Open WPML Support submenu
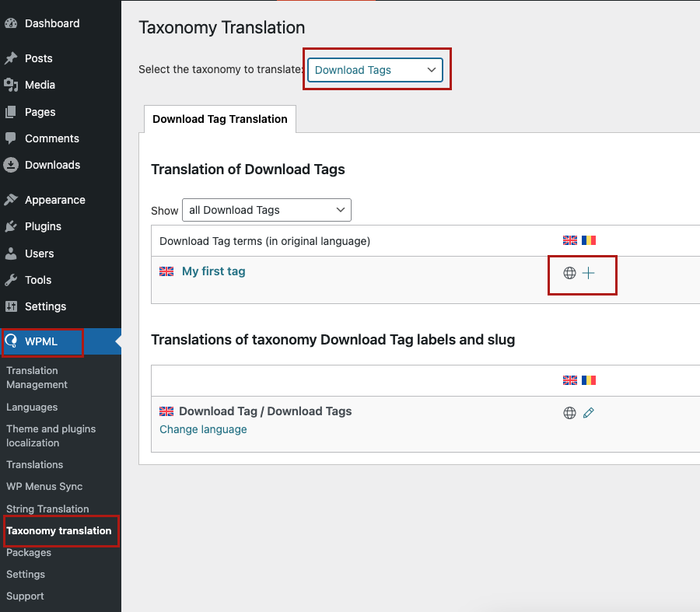This screenshot has height=612, width=700. 25,596
